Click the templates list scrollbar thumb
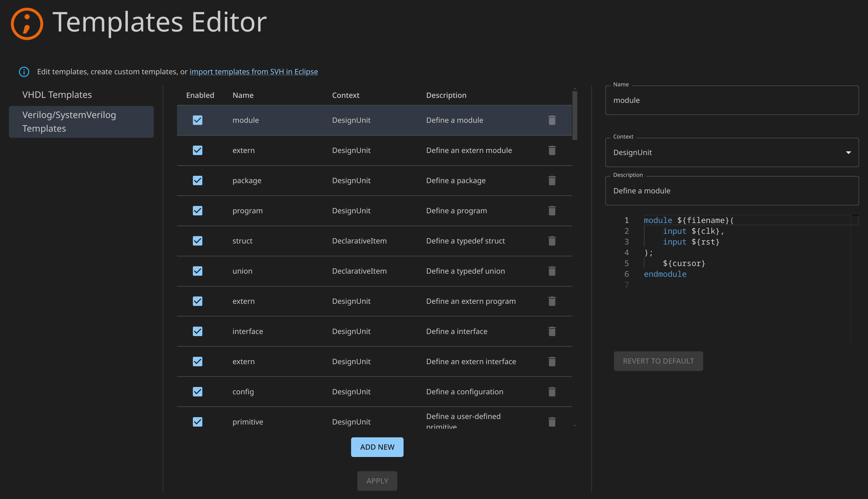The height and width of the screenshot is (499, 868). pos(575,115)
